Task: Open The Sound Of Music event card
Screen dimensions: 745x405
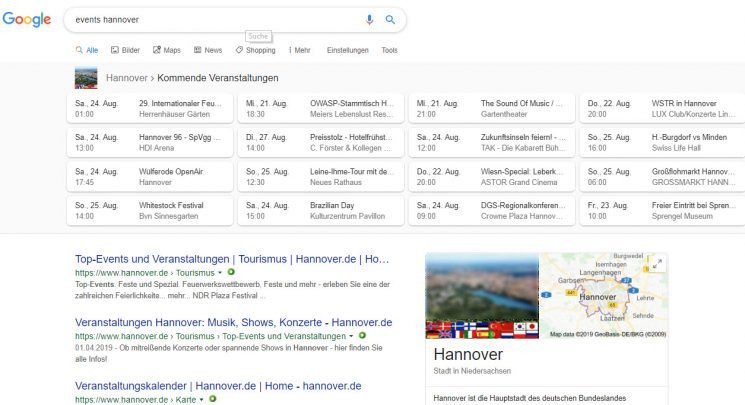Action: [492, 108]
